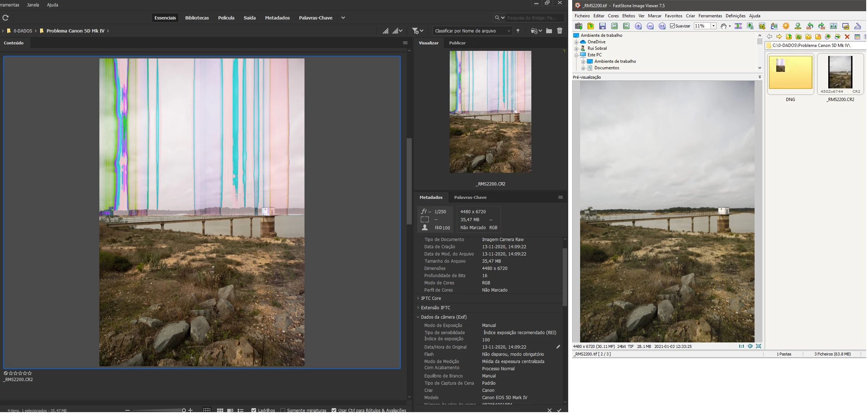Click the acquire images camera icon
Viewport: 868px width, 415px height.
pos(579,26)
